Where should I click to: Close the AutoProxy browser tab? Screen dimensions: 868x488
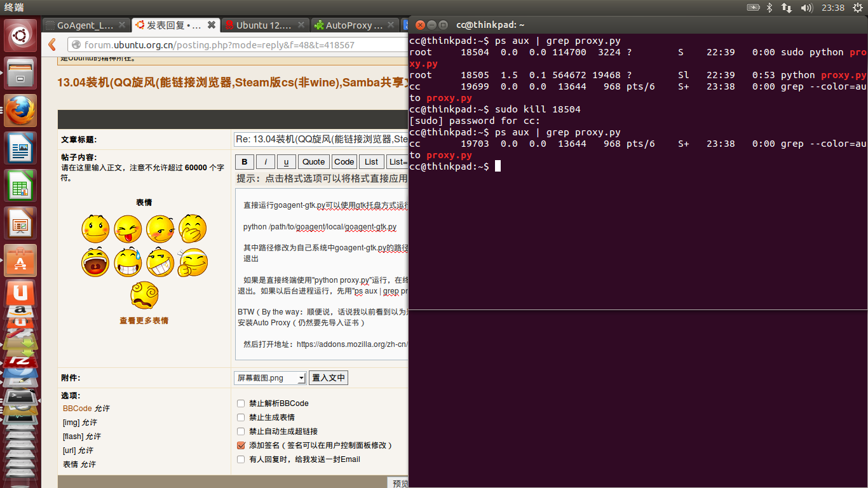click(391, 25)
